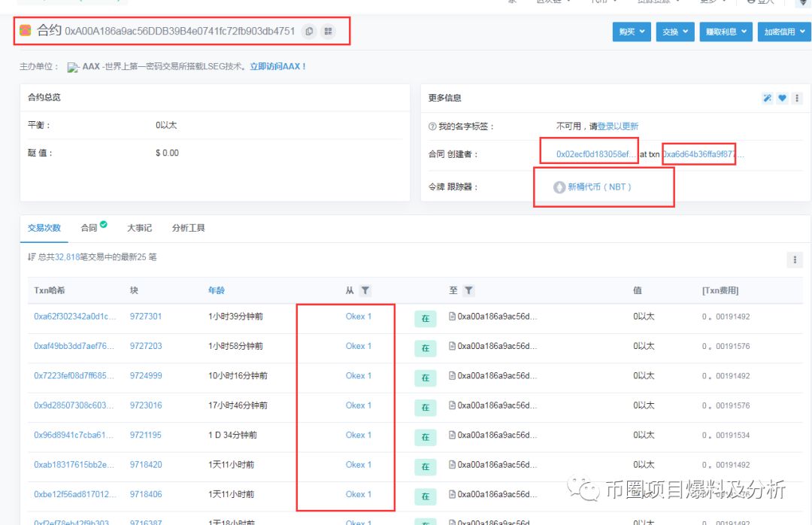
Task: Select the full contract address 0xA00A186a9ac56DDB39B4e0741fc72fb903db4751
Action: pyautogui.click(x=180, y=31)
